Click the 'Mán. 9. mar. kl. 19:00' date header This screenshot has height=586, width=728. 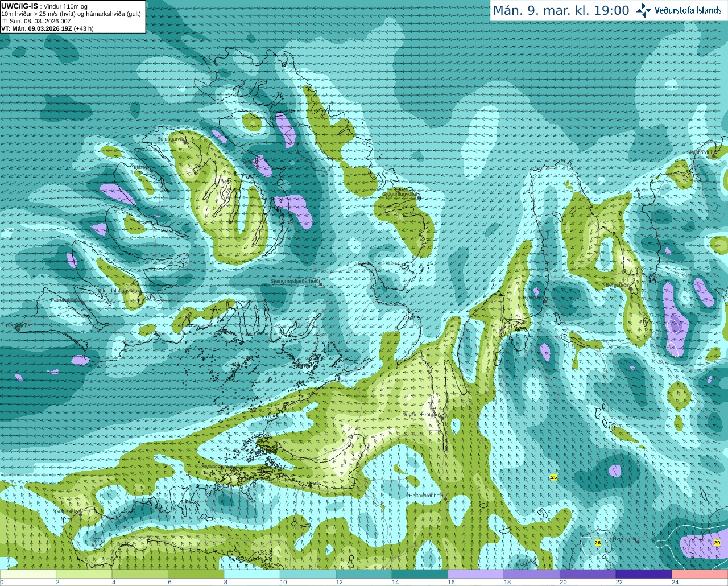click(561, 11)
